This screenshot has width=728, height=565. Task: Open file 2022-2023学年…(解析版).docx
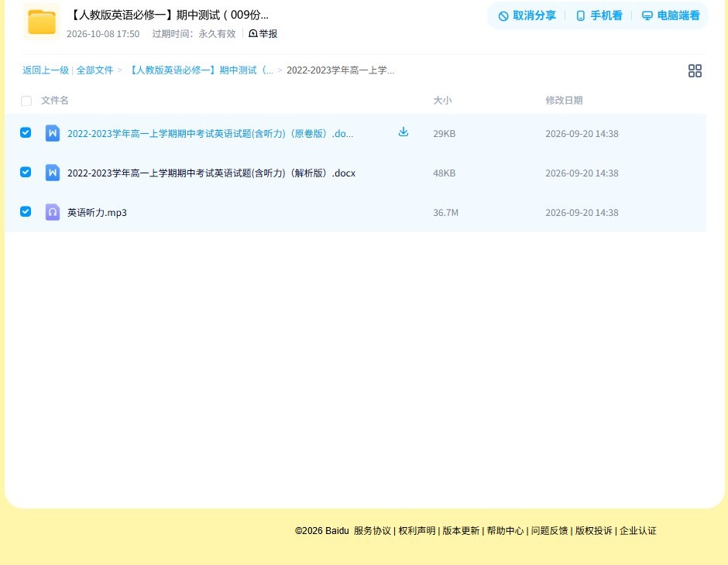[x=211, y=173]
